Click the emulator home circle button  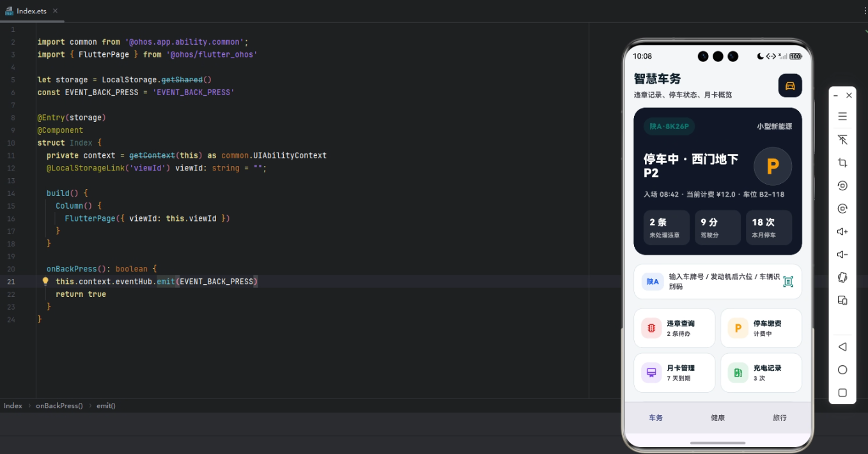(x=842, y=370)
